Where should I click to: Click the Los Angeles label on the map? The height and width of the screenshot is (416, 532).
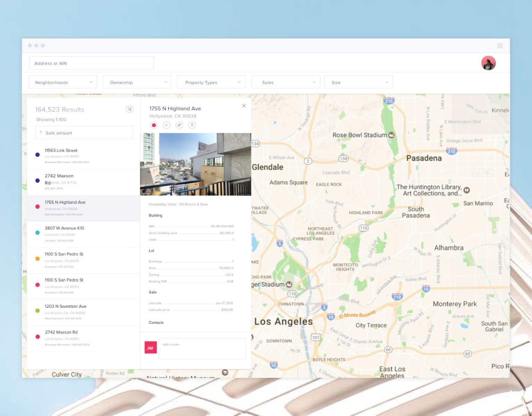click(283, 322)
